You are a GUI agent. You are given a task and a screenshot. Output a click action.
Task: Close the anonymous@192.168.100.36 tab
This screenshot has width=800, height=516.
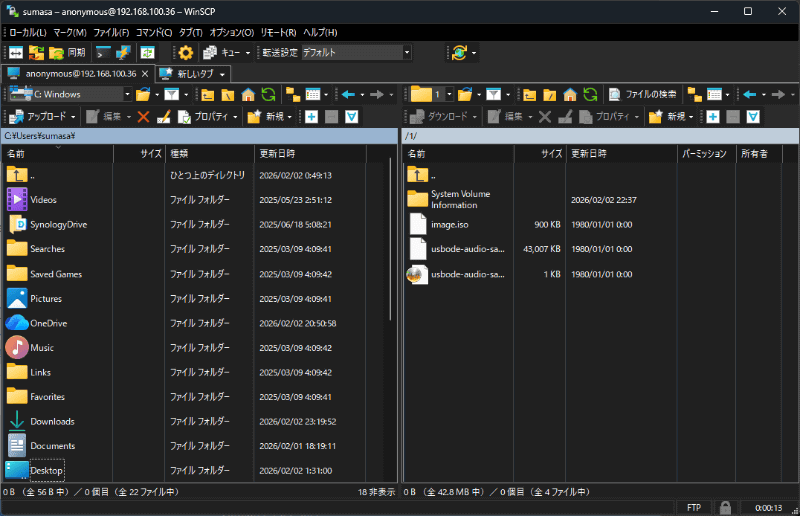(x=145, y=74)
